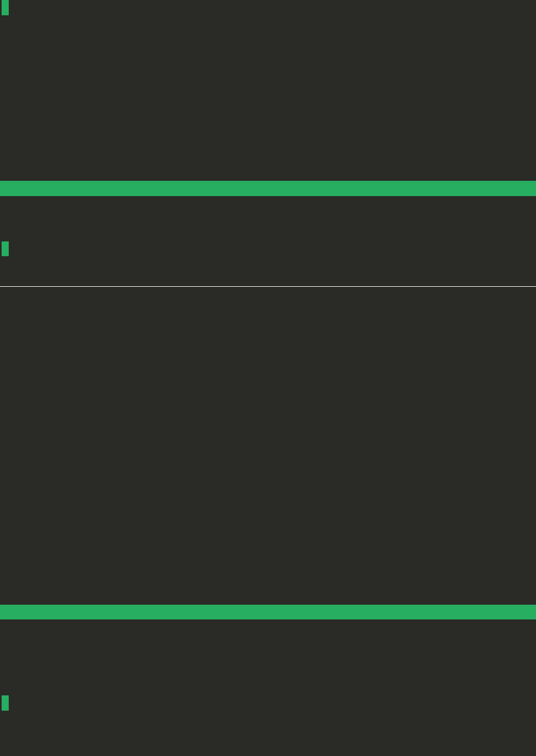Click the left end of the upper green bar
536x756 pixels.
click(x=7, y=188)
